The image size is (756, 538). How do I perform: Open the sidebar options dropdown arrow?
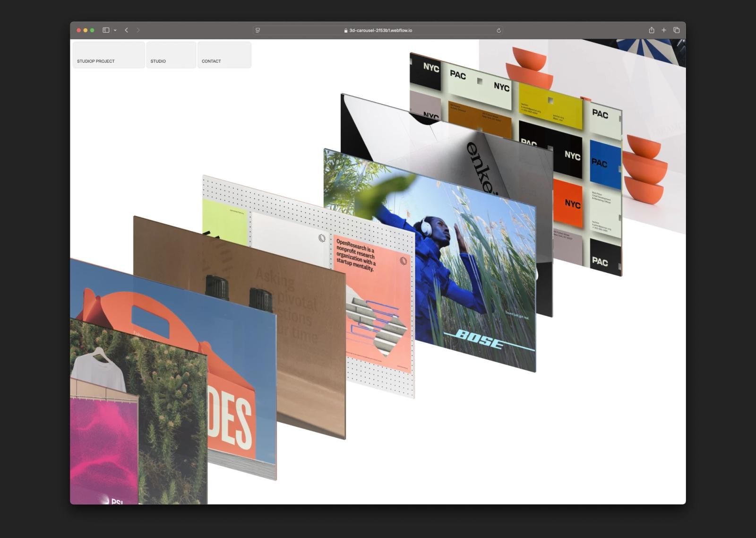tap(115, 30)
